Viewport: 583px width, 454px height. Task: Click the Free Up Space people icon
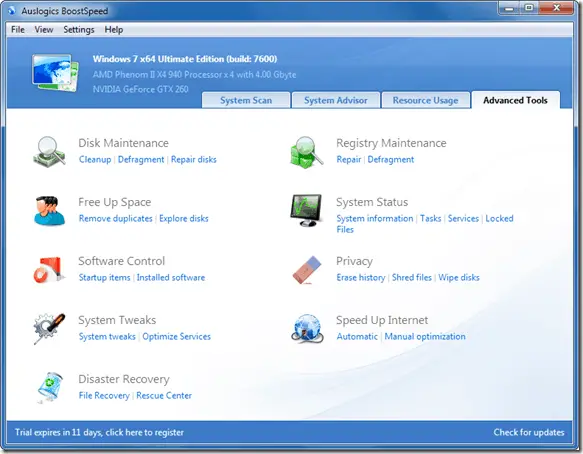(x=49, y=211)
